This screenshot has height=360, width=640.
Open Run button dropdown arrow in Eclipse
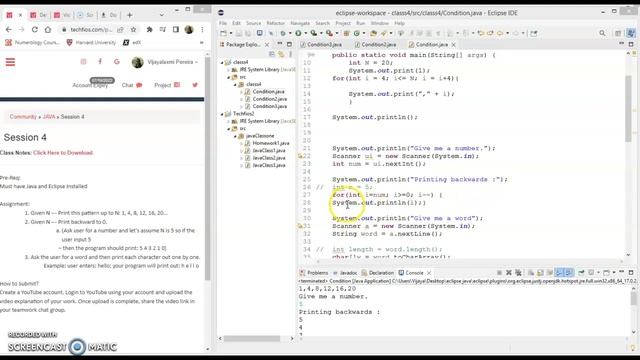pos(305,33)
